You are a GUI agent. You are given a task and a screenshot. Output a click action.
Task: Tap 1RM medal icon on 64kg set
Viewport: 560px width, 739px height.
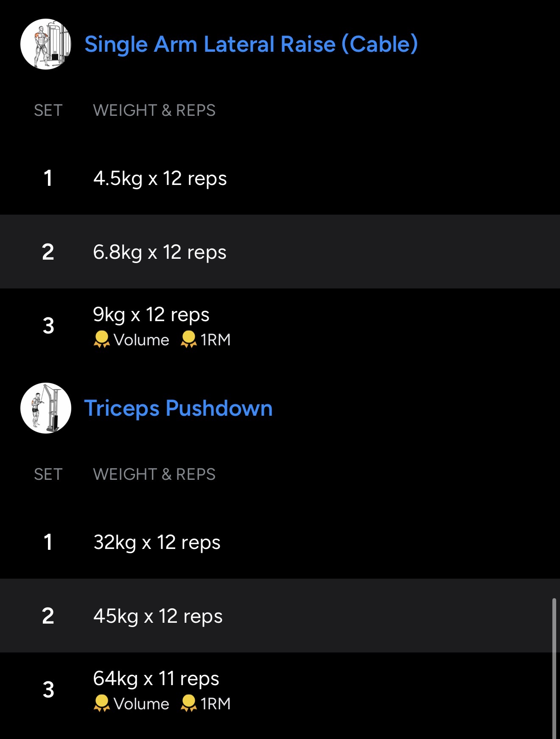tap(189, 704)
